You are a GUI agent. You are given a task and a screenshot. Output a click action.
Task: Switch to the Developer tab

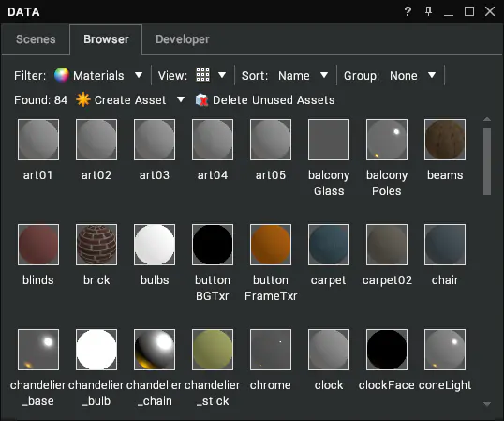point(183,39)
